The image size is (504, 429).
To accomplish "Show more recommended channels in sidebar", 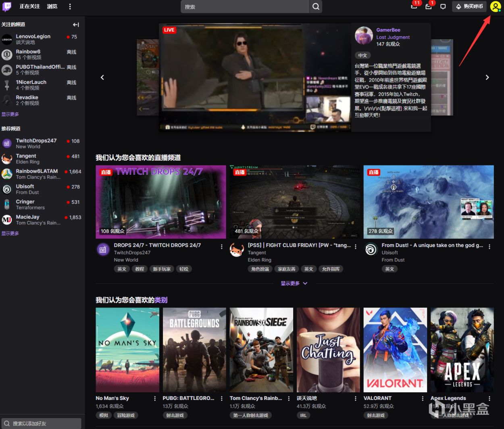I will (10, 233).
